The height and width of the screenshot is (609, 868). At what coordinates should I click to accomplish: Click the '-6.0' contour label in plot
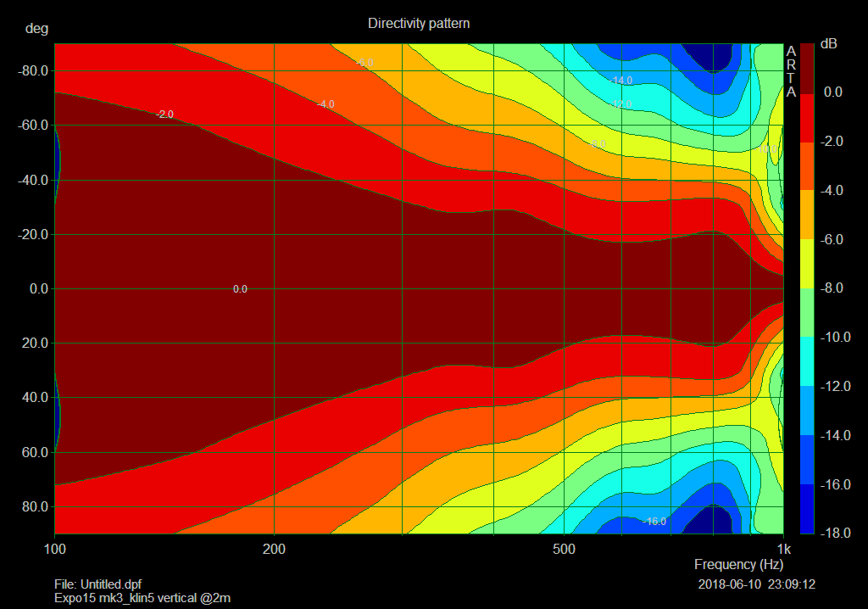[x=364, y=63]
